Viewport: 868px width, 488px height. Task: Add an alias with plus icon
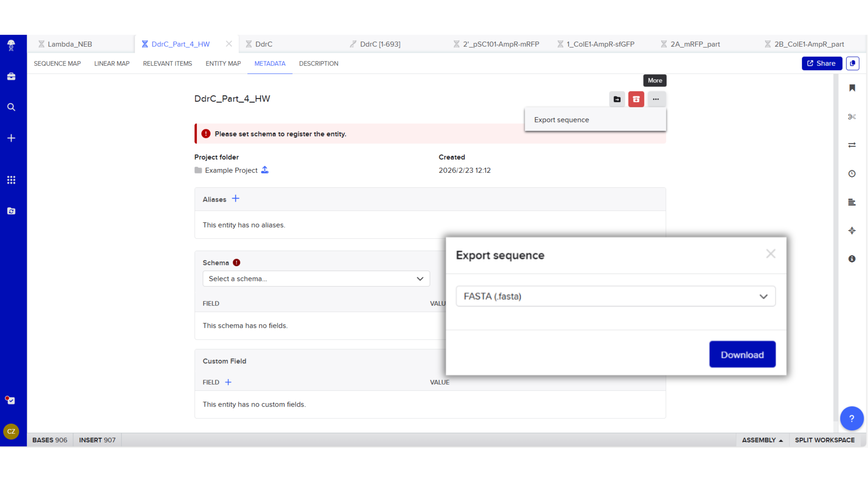coord(236,199)
